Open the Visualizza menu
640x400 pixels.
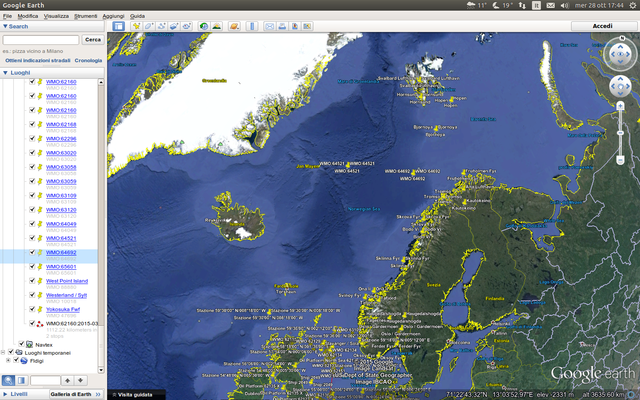click(56, 16)
